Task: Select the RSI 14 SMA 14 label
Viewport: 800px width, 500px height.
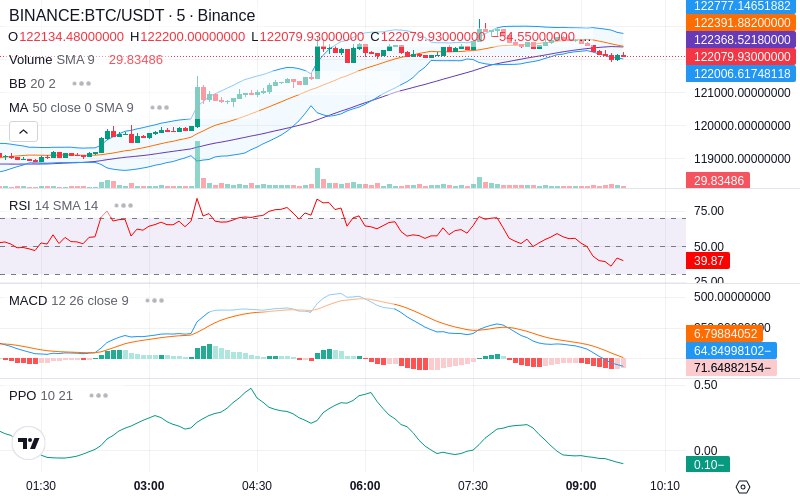Action: [x=54, y=206]
